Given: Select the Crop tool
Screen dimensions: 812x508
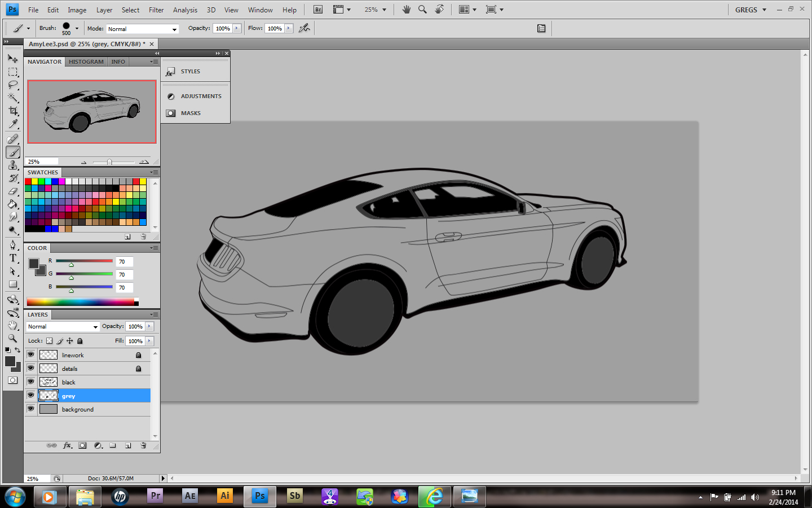Looking at the screenshot, I should point(13,111).
